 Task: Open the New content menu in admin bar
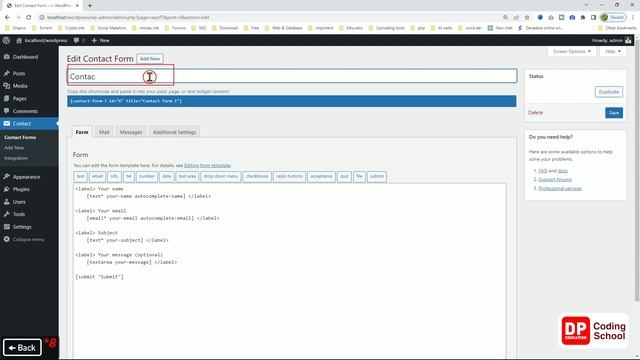point(100,40)
